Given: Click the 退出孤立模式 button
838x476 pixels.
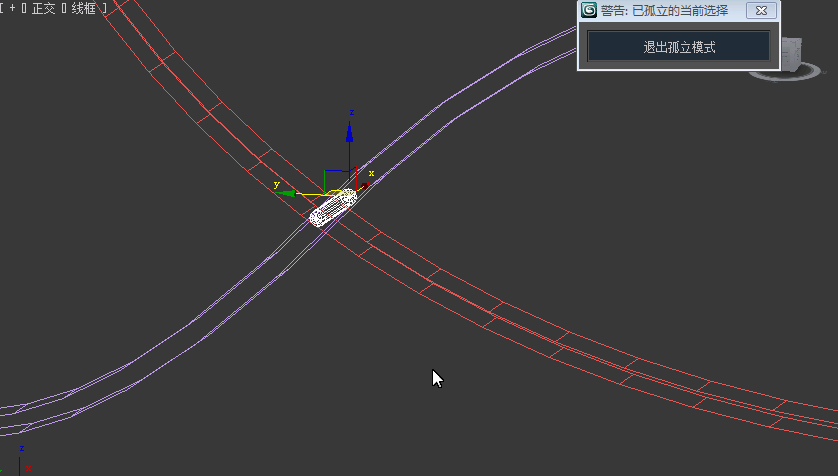Looking at the screenshot, I should coord(679,46).
